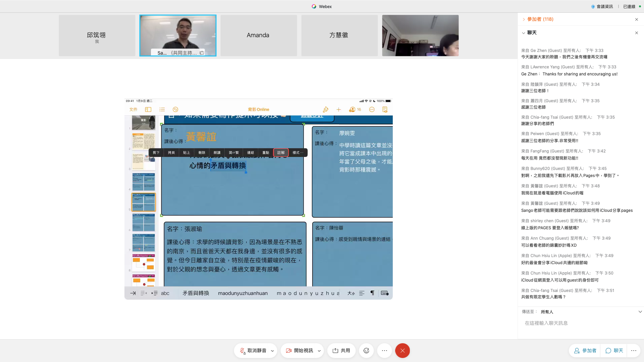Choose 拷貝 in the text context menu
The height and width of the screenshot is (362, 644).
click(x=171, y=153)
